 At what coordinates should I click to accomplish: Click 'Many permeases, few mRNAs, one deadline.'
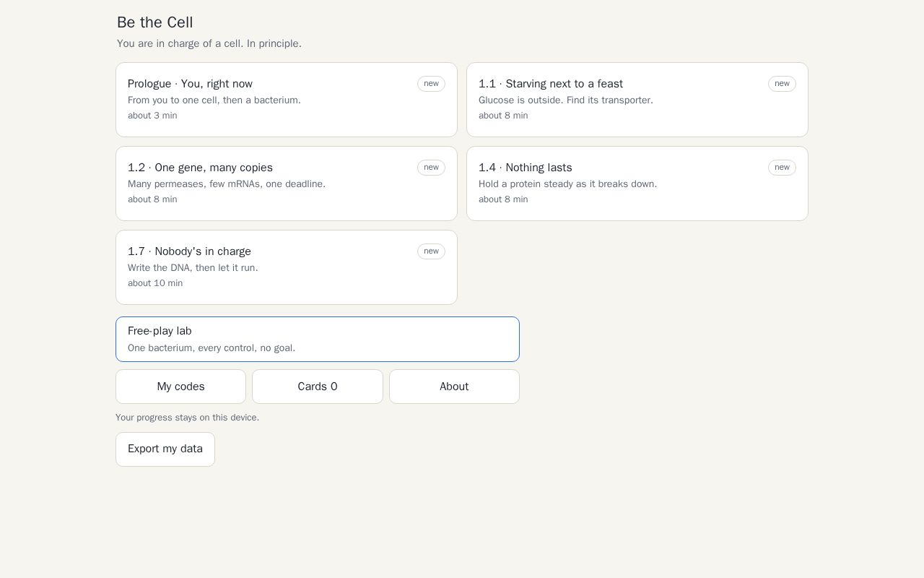point(227,184)
